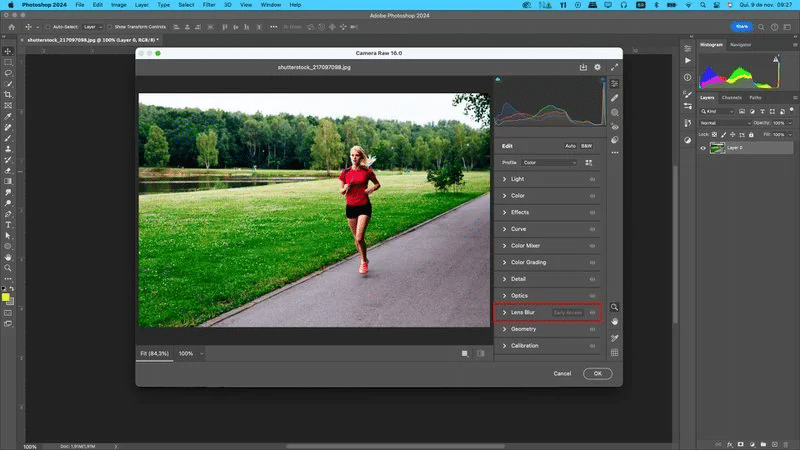Click the yellow foreground color swatch
Viewport: 800px width, 450px height.
6,297
